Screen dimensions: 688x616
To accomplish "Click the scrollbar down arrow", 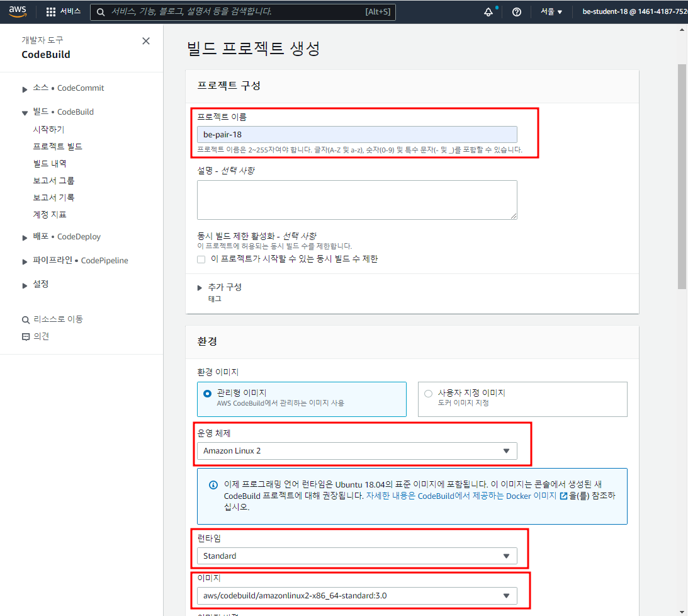I will point(682,612).
